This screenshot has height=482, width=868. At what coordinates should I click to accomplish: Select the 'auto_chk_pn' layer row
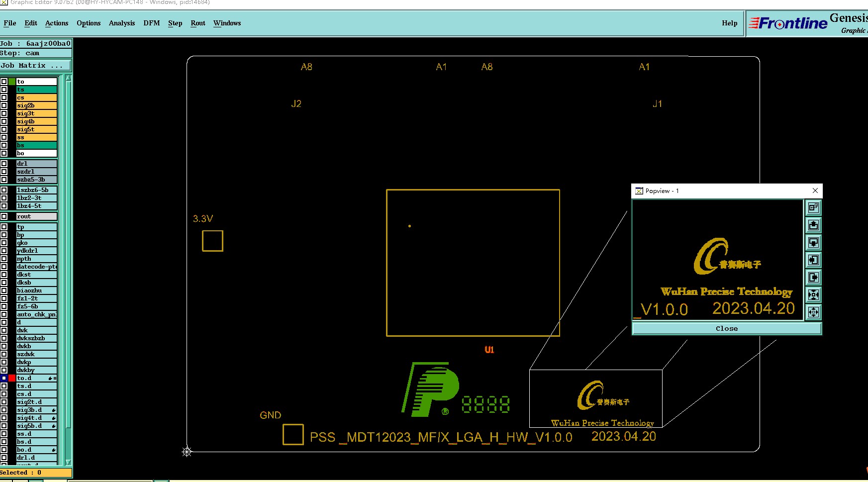[37, 314]
